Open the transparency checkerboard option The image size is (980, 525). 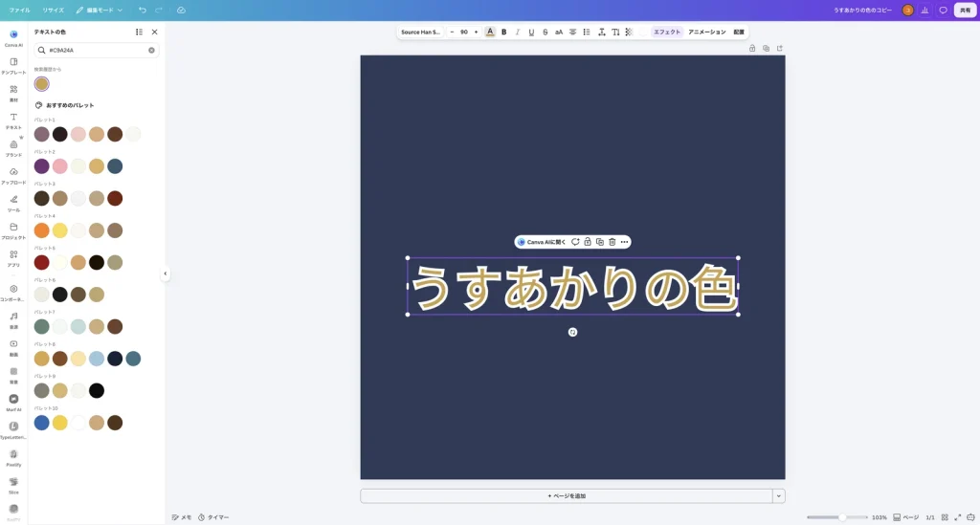[630, 32]
